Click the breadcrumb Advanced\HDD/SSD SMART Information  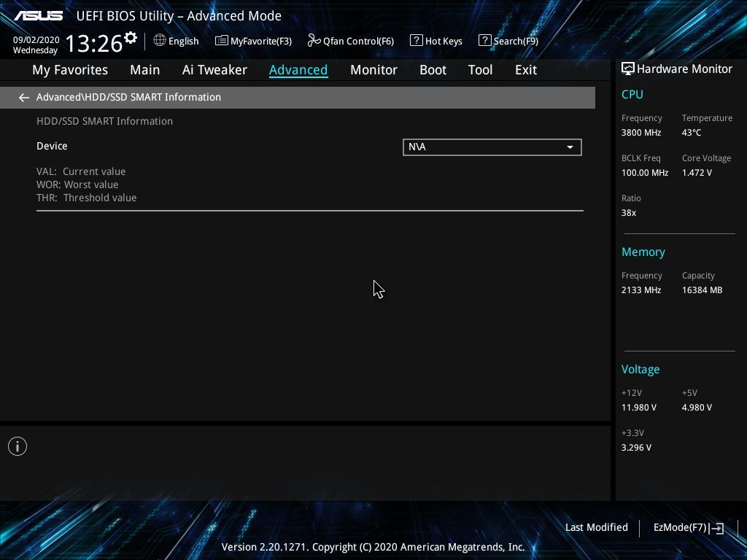[128, 97]
